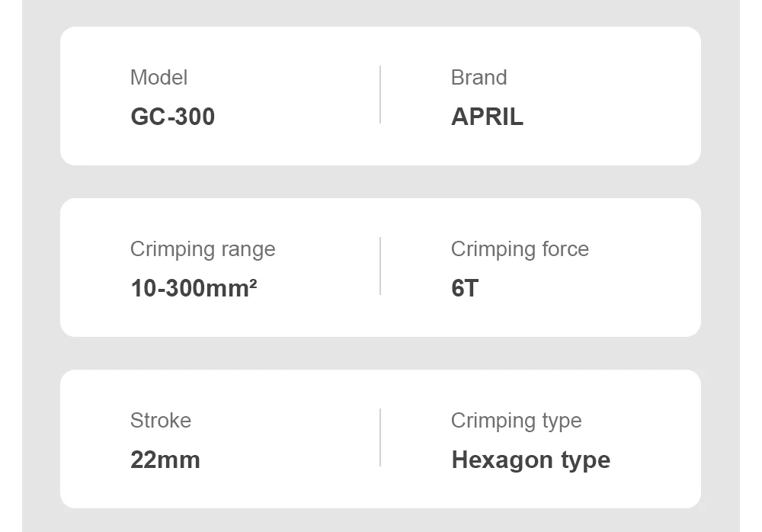
Task: Click the Crimping force label
Action: [520, 249]
